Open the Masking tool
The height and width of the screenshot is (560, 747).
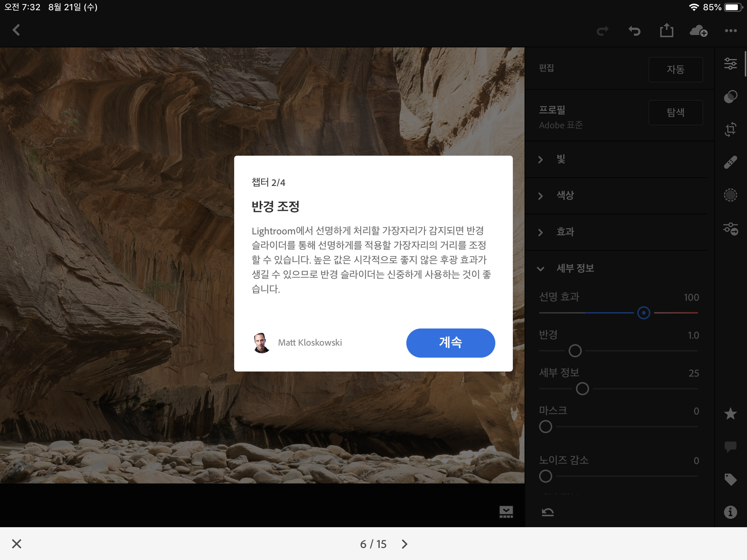(731, 196)
